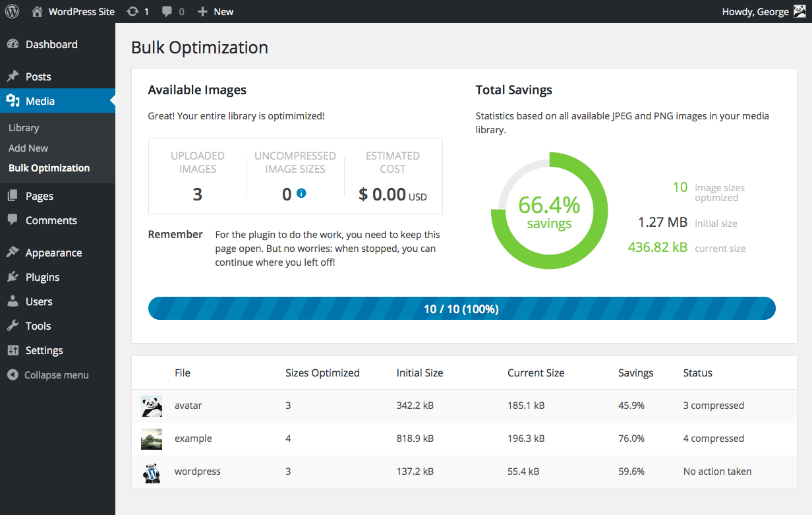Select Add New under Media
Viewport: 812px width, 515px height.
tap(28, 148)
